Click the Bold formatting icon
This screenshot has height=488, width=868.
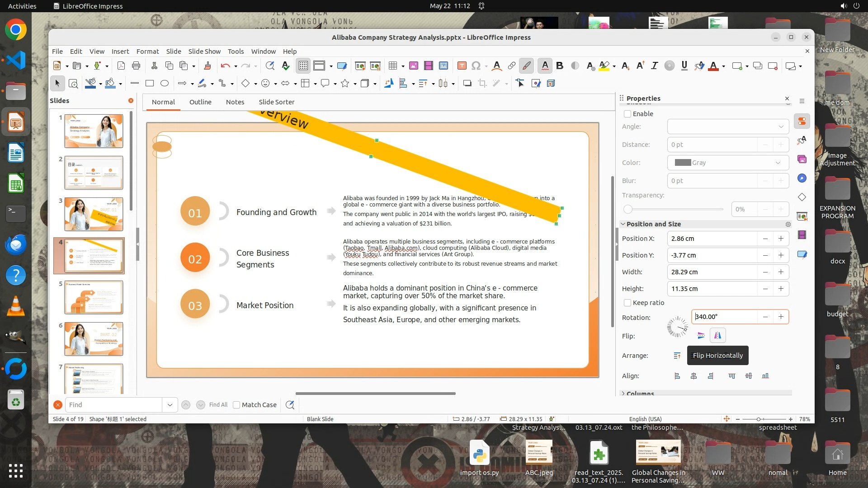560,66
